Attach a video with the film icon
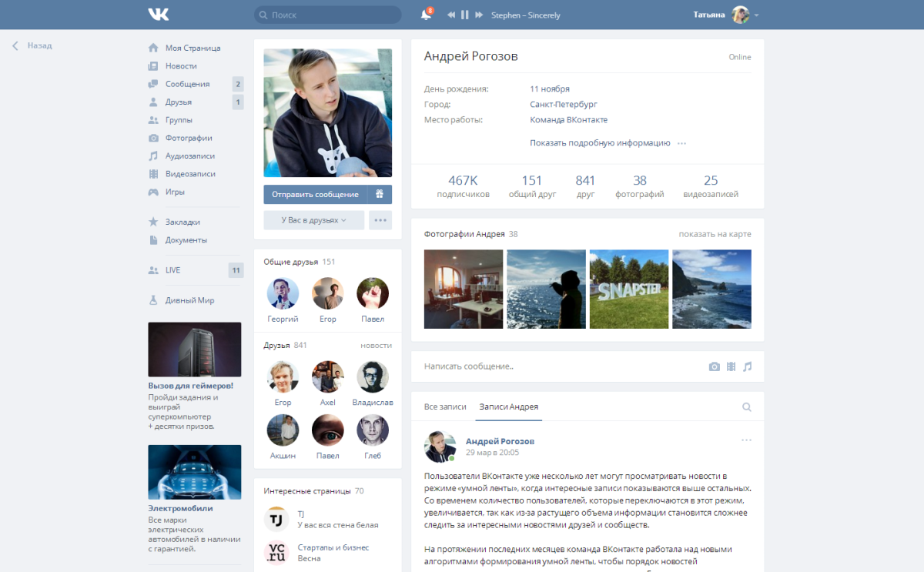 pos(731,366)
